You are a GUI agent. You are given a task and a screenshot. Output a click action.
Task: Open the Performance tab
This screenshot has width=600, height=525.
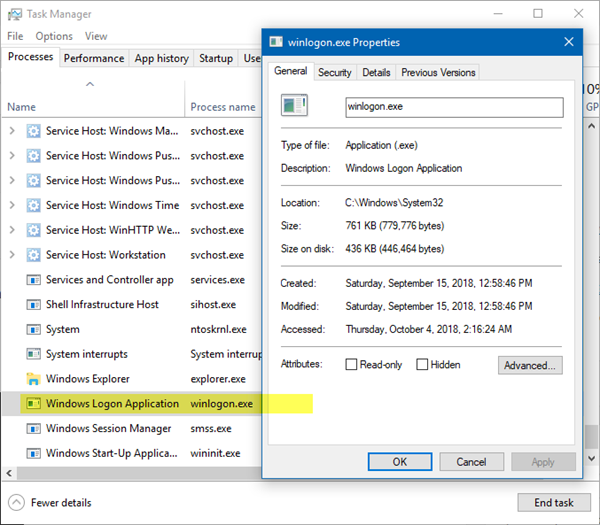(x=94, y=58)
